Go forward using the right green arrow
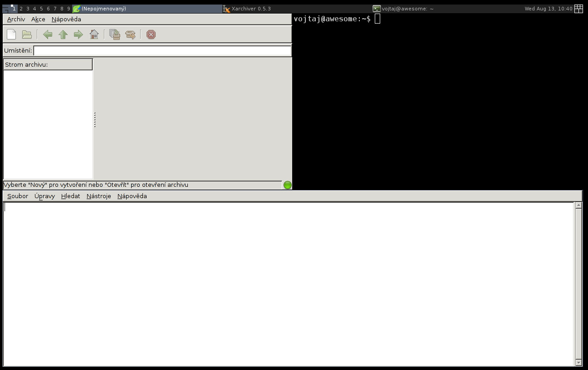This screenshot has height=370, width=588. click(78, 34)
